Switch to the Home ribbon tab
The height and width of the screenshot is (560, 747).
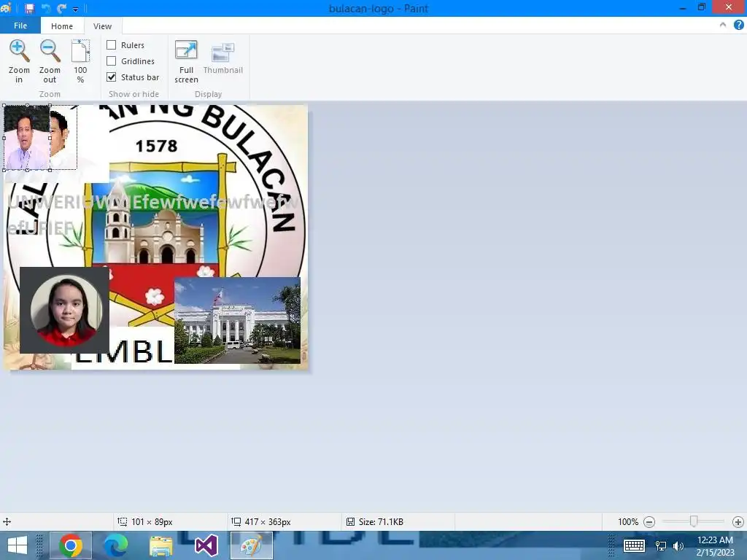(62, 26)
